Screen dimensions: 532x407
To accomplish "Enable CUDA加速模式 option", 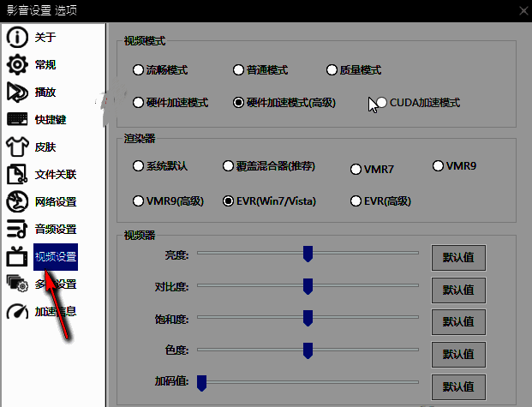I will pyautogui.click(x=382, y=103).
